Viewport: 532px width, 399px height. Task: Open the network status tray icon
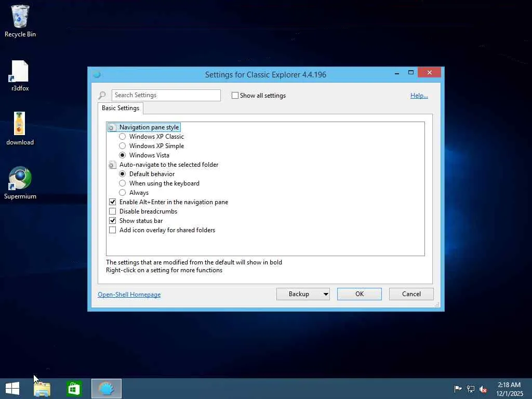[471, 389]
